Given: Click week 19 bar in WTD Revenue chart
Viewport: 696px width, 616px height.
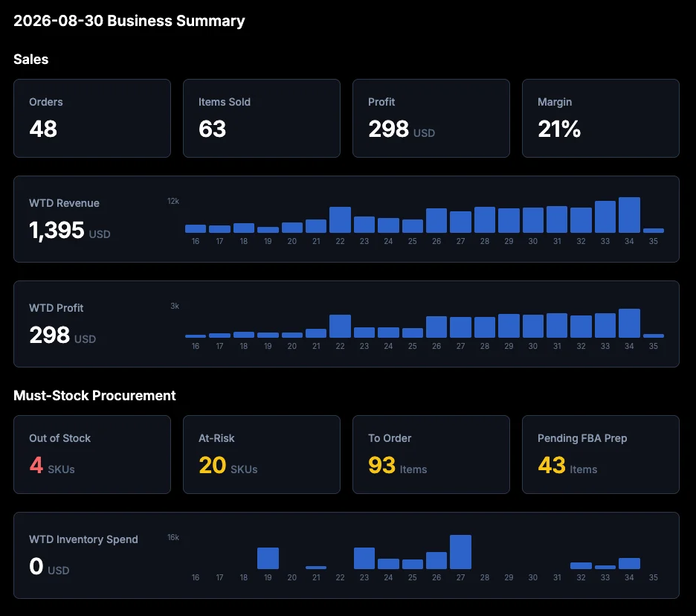Looking at the screenshot, I should (x=268, y=230).
